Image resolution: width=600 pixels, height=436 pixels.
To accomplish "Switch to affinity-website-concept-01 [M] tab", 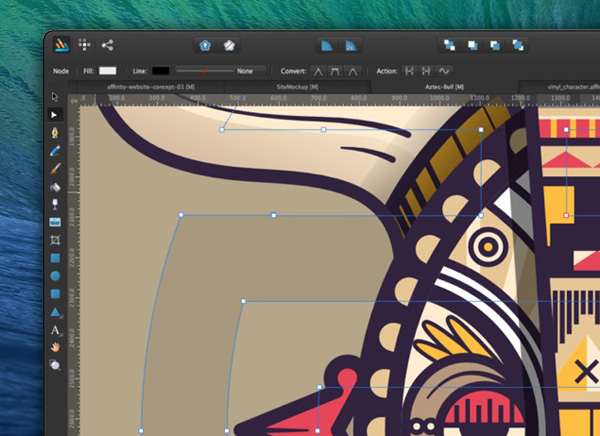I will click(x=150, y=87).
